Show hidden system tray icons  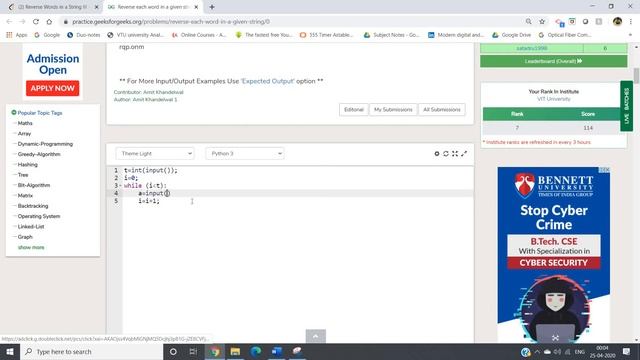tap(537, 351)
